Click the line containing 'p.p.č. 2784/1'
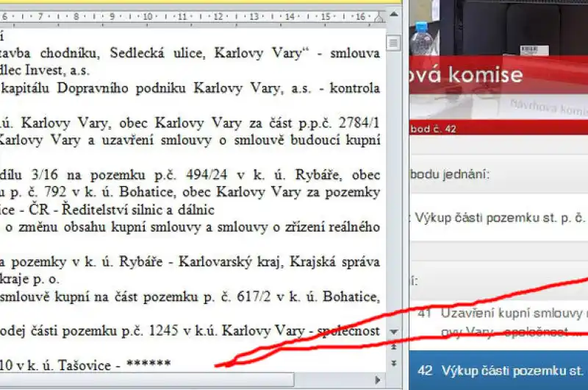 tap(190, 123)
